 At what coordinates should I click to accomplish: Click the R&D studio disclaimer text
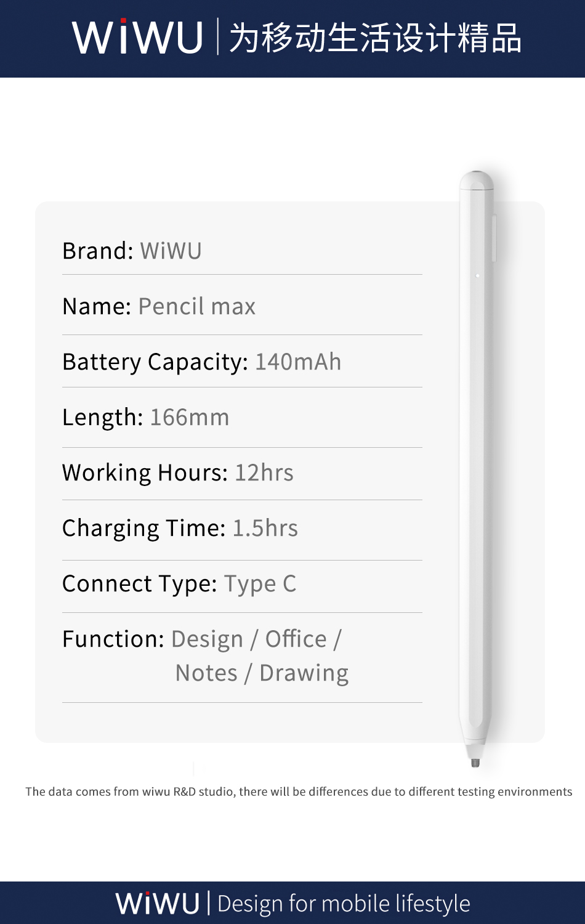pyautogui.click(x=299, y=792)
